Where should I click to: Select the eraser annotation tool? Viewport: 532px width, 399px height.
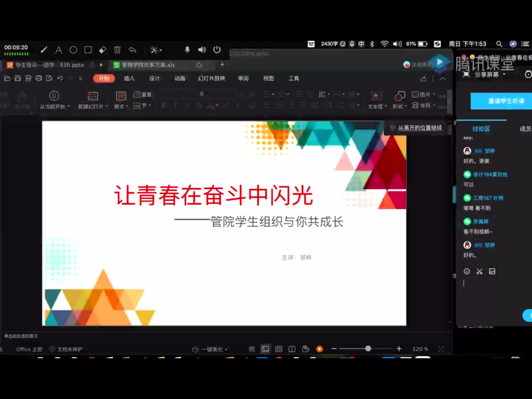tap(102, 50)
